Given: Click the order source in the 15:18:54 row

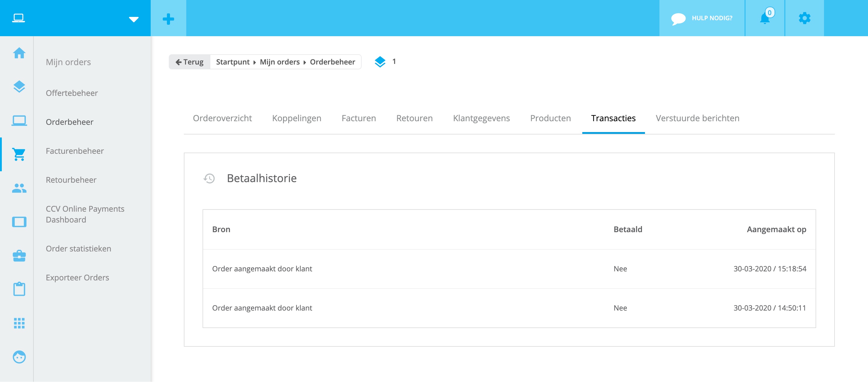Looking at the screenshot, I should coord(262,269).
